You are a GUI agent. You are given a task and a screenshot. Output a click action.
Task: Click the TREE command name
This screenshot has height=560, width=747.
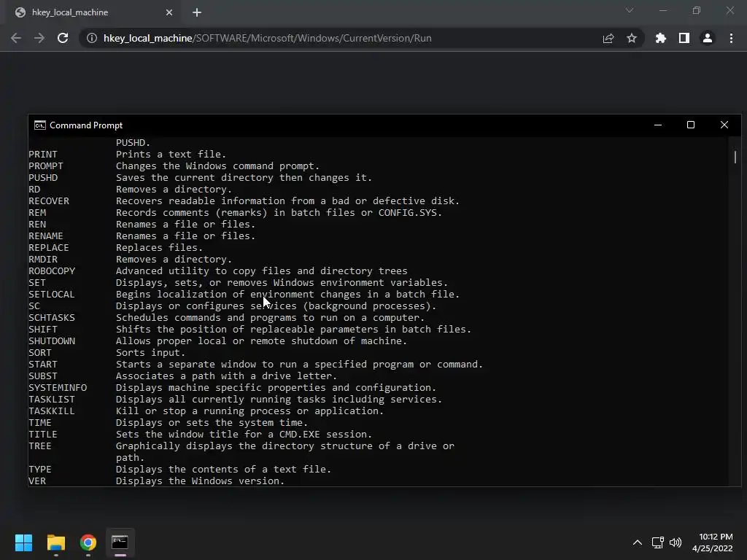40,446
